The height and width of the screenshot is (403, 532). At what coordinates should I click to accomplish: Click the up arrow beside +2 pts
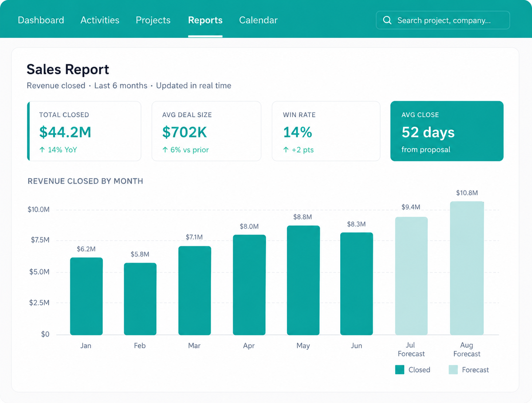pyautogui.click(x=286, y=149)
